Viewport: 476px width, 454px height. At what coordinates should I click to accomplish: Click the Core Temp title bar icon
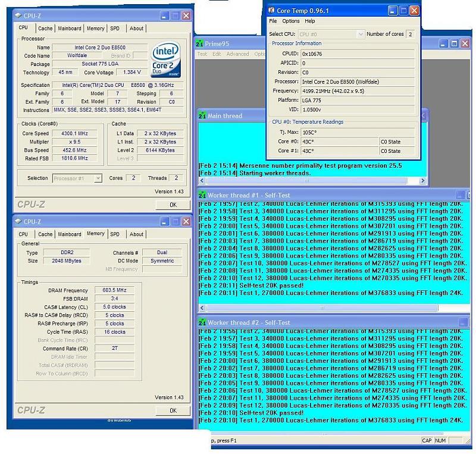point(271,11)
